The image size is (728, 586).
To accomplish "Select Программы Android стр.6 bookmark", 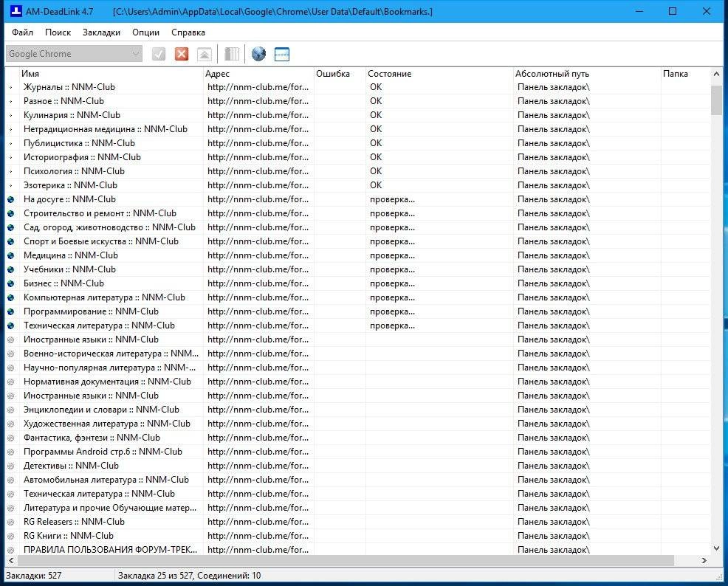I will [103, 452].
